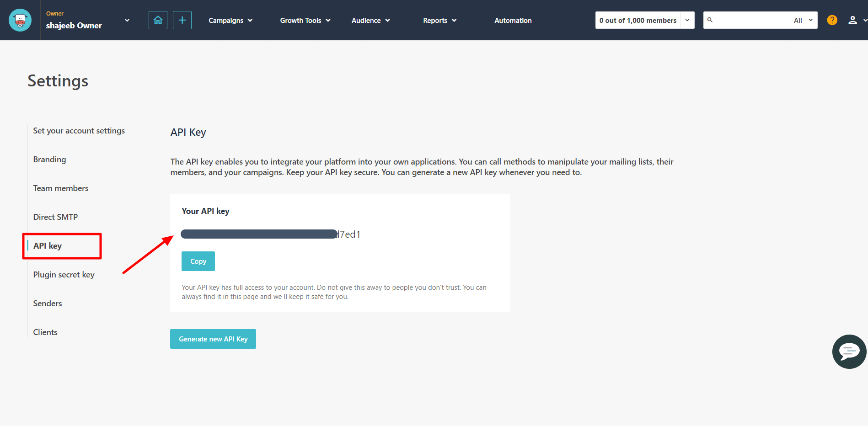Expand the members count dropdown
This screenshot has height=426, width=868.
pos(687,20)
